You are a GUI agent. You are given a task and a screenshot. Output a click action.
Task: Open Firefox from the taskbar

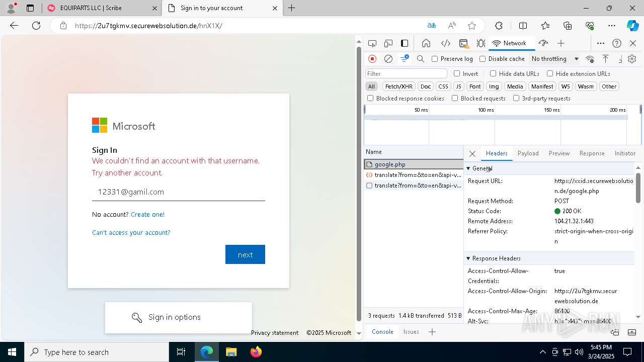[256, 352]
